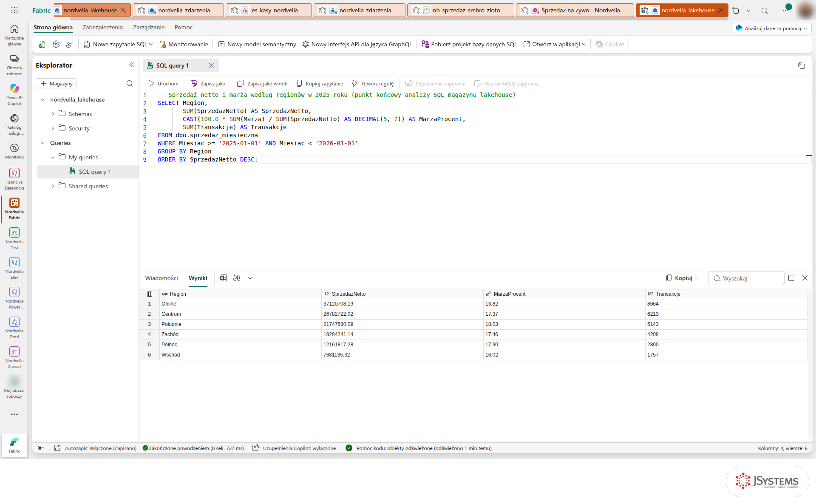816x504 pixels.
Task: Search the Eksplorator panel
Action: pos(130,84)
